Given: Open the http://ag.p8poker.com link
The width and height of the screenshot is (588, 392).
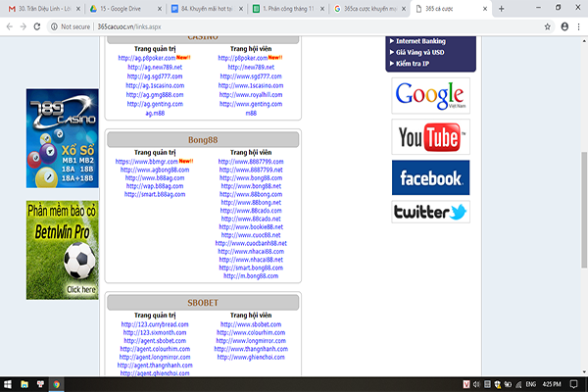Looking at the screenshot, I should tap(147, 58).
